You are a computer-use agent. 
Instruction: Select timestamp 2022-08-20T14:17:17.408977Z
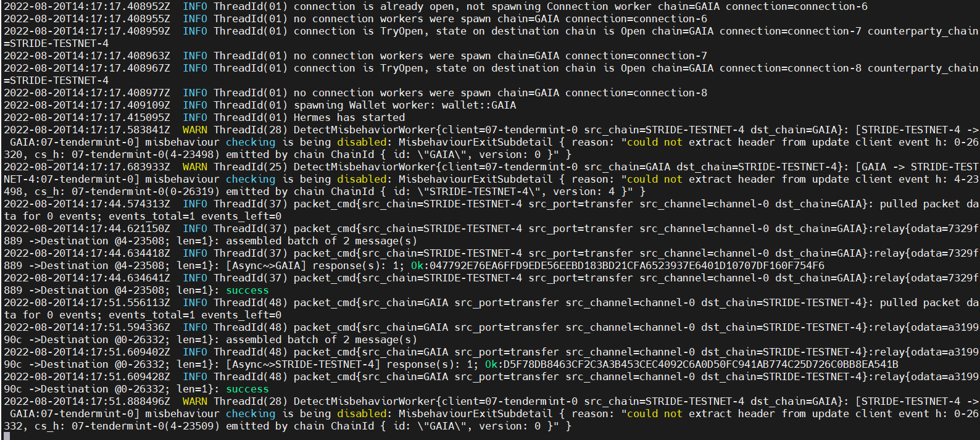[x=87, y=93]
